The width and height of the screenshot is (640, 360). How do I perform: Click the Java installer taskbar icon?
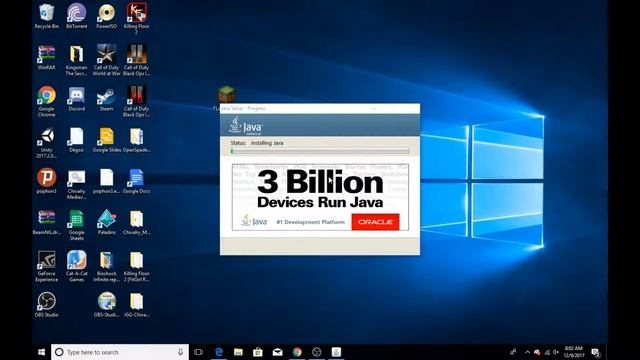point(336,352)
